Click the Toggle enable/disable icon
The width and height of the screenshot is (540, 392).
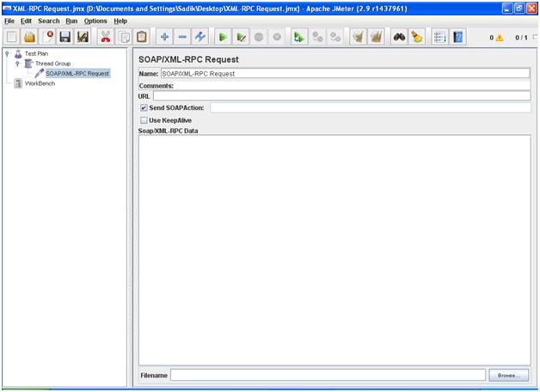(x=200, y=37)
